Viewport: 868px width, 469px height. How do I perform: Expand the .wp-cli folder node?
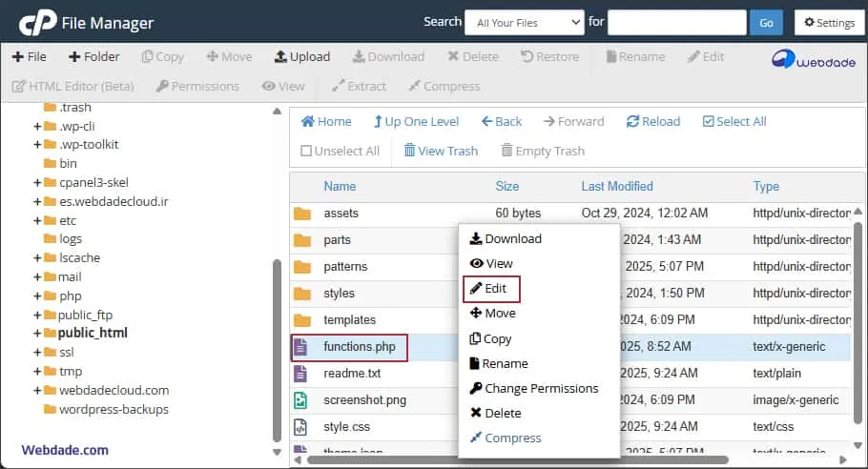(38, 126)
